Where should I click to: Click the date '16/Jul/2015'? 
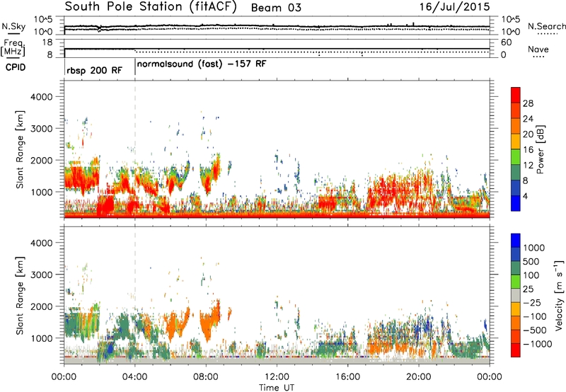pos(454,7)
